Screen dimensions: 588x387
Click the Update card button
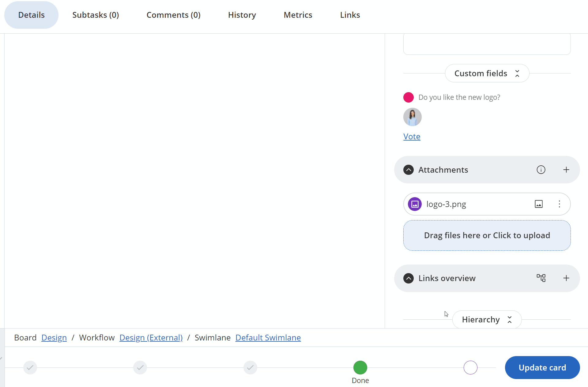pos(542,367)
